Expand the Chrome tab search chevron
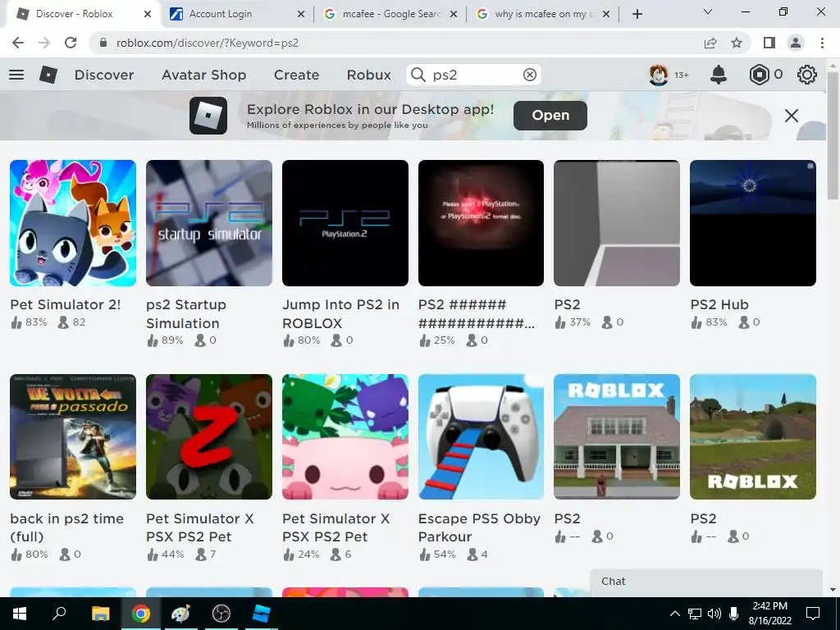840x630 pixels. (708, 11)
